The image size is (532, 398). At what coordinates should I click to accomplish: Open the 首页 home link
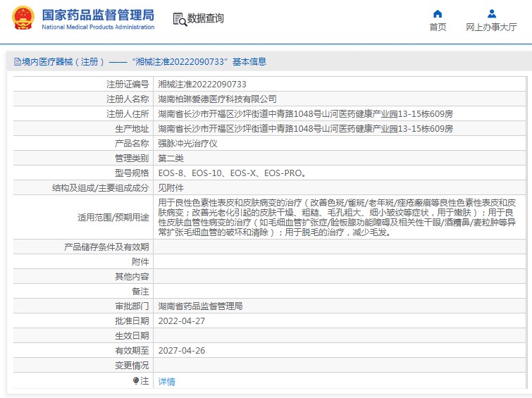click(x=438, y=27)
